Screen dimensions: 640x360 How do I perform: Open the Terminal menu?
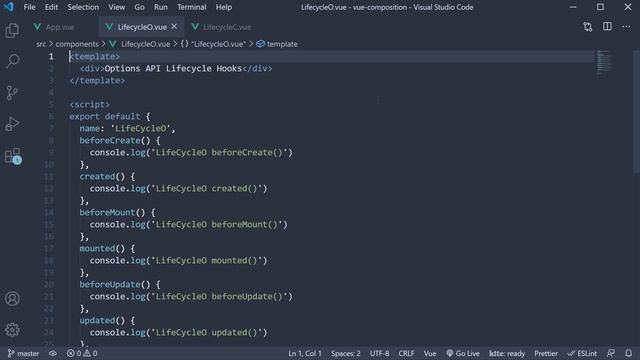[191, 7]
